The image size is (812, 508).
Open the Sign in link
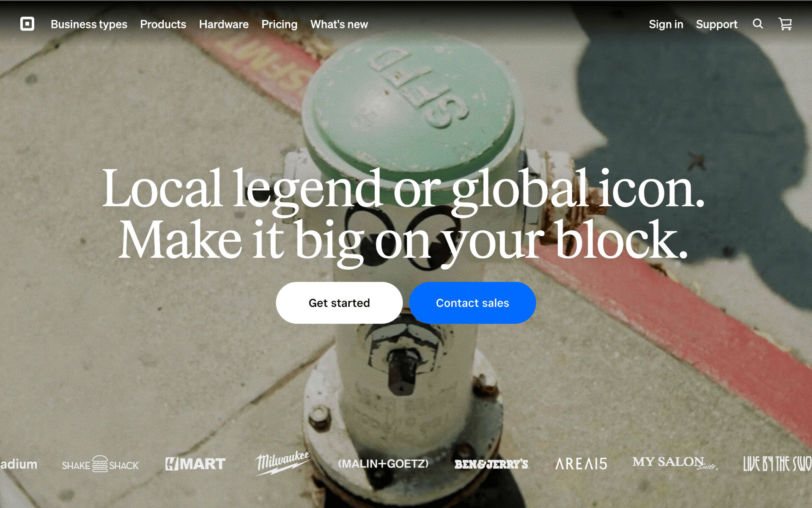click(x=666, y=24)
